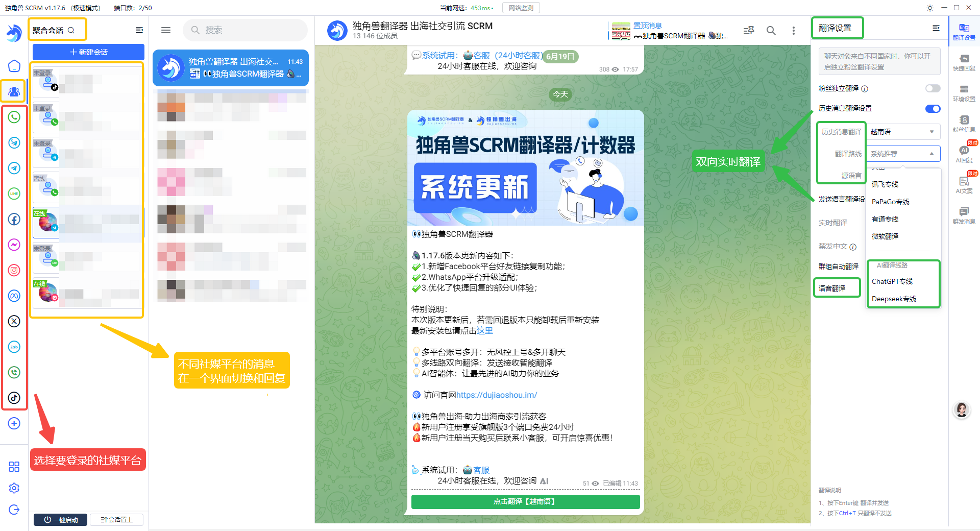The width and height of the screenshot is (980, 531).
Task: Enable 粉丝独立翻译 switch
Action: click(933, 88)
